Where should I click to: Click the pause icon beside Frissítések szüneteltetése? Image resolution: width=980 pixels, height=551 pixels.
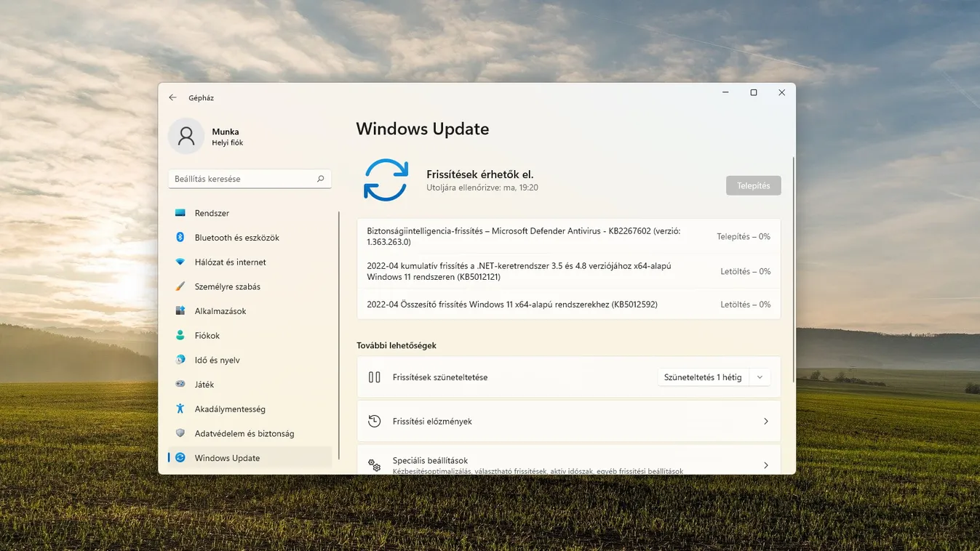(375, 377)
